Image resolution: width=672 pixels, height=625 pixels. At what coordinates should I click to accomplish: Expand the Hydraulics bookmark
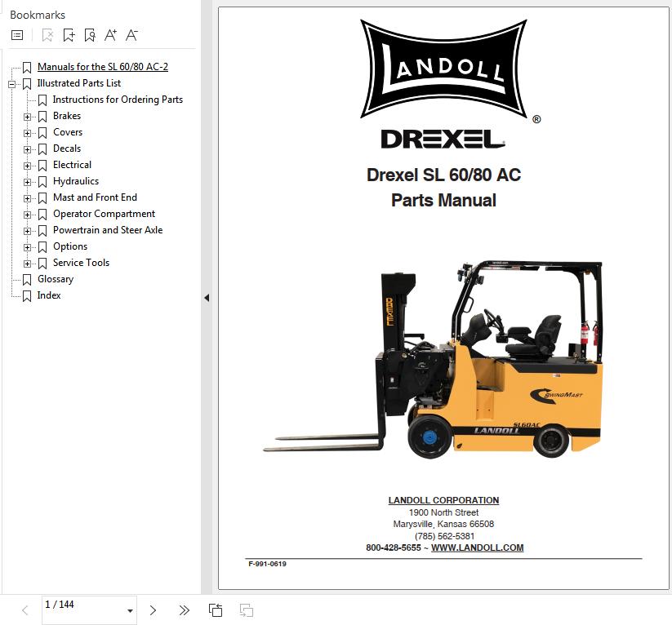(x=27, y=182)
